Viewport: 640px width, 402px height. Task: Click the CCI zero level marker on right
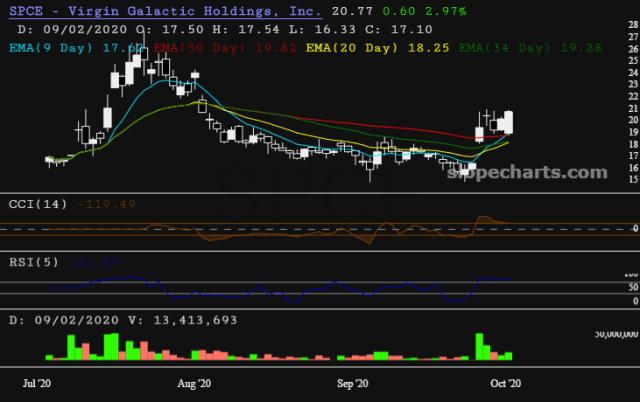(635, 228)
